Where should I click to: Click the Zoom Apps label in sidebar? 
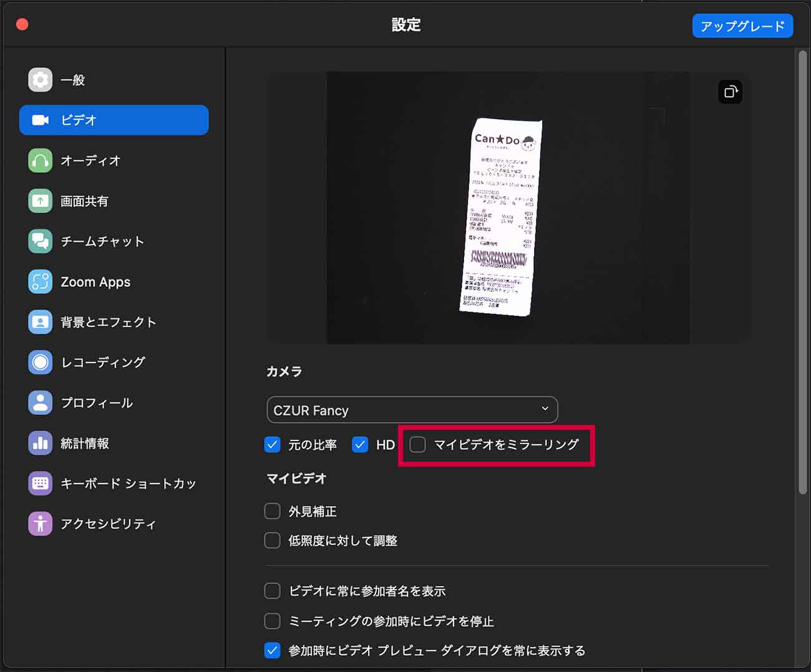(x=95, y=282)
